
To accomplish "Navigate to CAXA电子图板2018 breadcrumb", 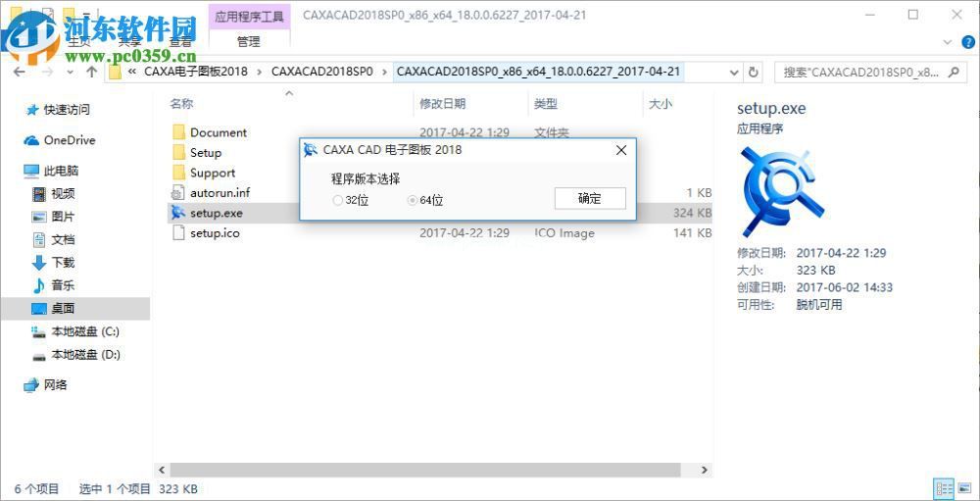I will coord(196,72).
